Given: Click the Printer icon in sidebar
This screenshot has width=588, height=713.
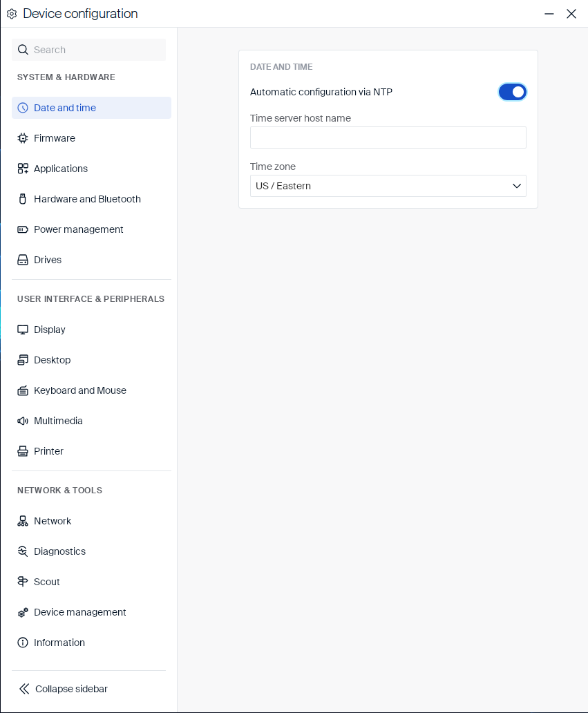Looking at the screenshot, I should pyautogui.click(x=23, y=451).
